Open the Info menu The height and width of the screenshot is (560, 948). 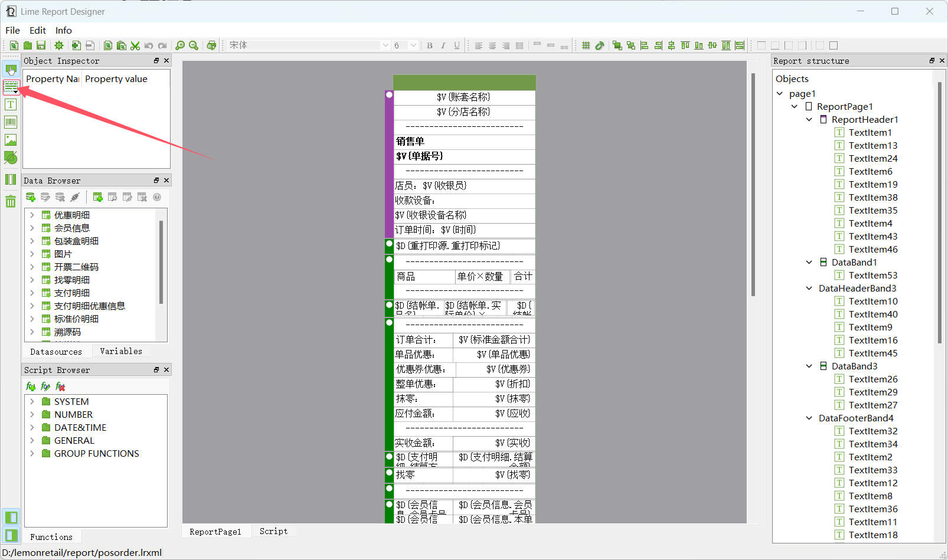click(64, 30)
